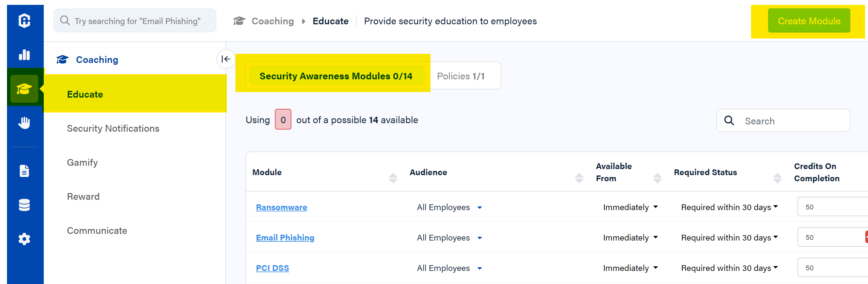
Task: Sort modules using the Module column sort arrows
Action: pyautogui.click(x=393, y=177)
